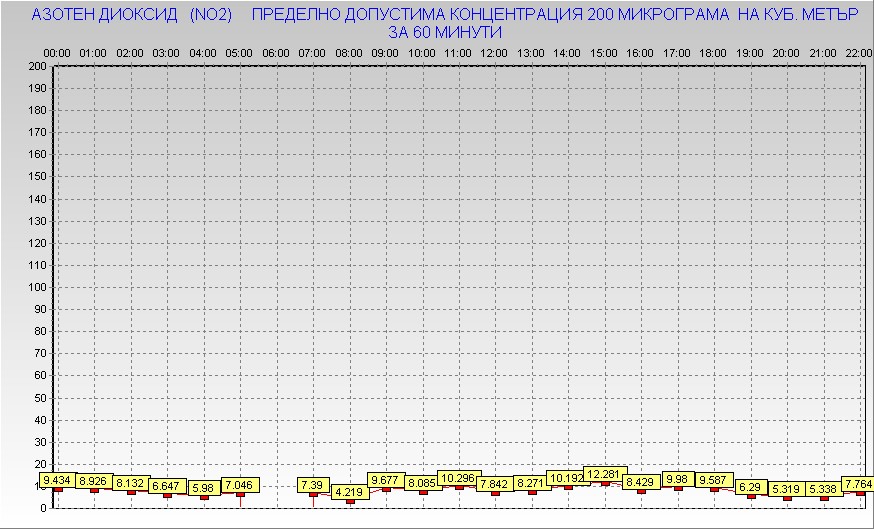This screenshot has width=874, height=529.
Task: Click the 22:00 time axis label
Action: [858, 52]
